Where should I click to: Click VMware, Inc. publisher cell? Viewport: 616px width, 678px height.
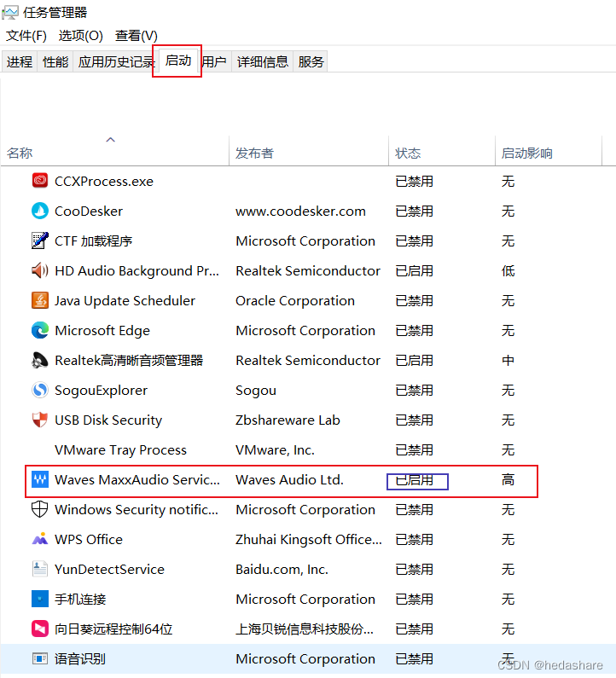[275, 449]
